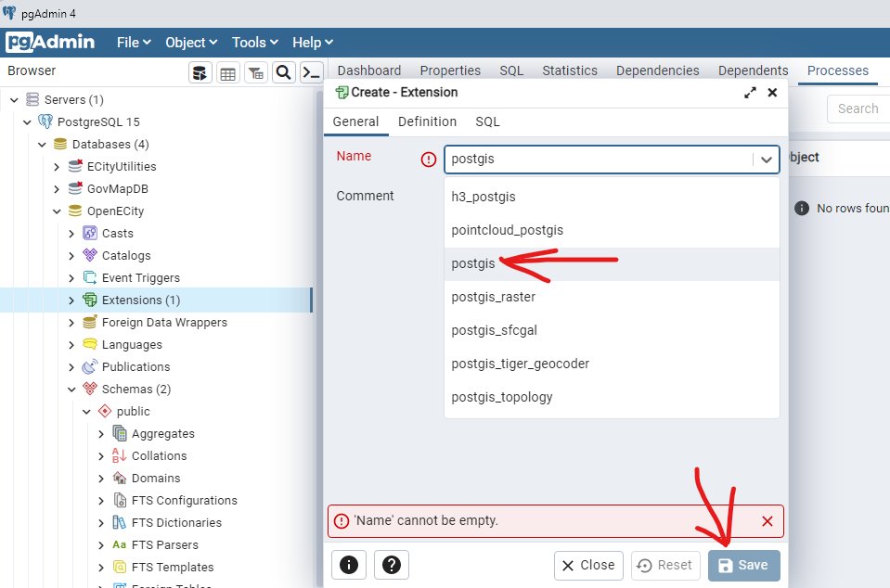Open the Dependents tab

tap(754, 70)
